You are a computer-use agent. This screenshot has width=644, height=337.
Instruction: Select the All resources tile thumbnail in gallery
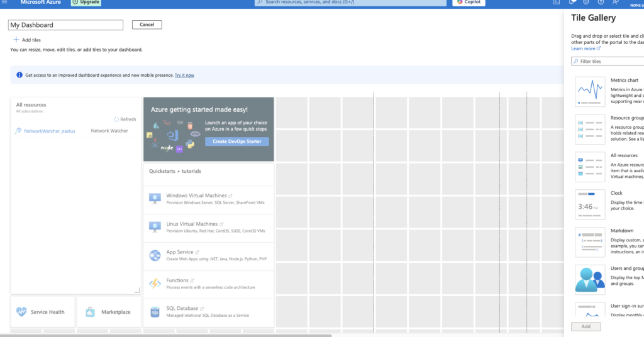pyautogui.click(x=590, y=167)
